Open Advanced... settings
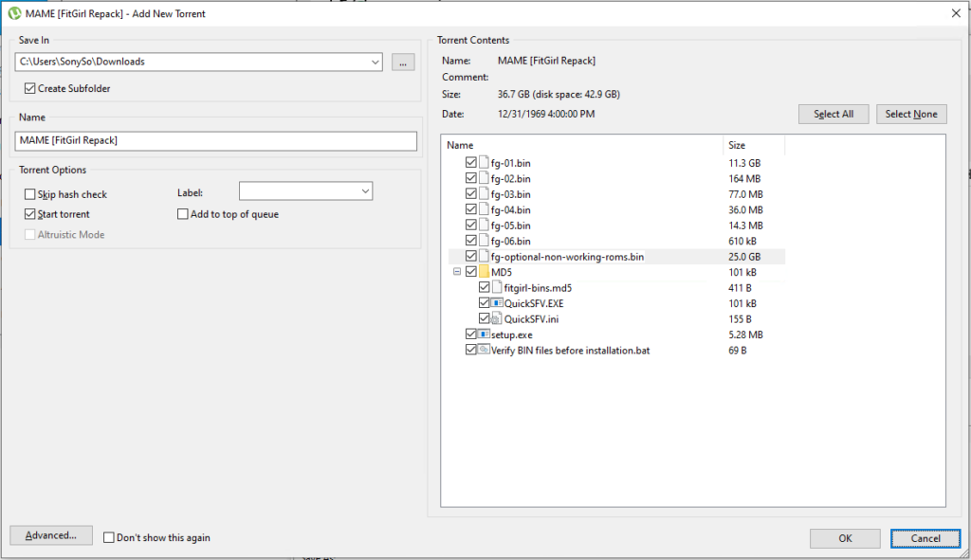The width and height of the screenshot is (971, 560). [51, 535]
